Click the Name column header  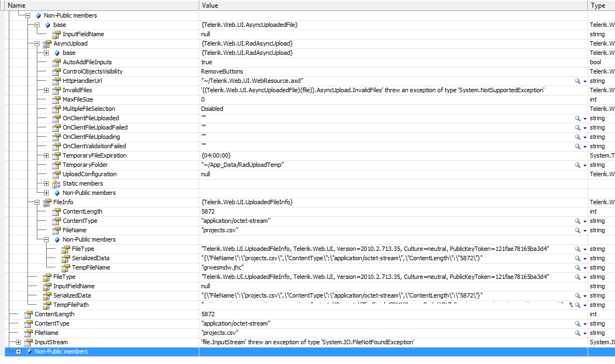coord(102,5)
